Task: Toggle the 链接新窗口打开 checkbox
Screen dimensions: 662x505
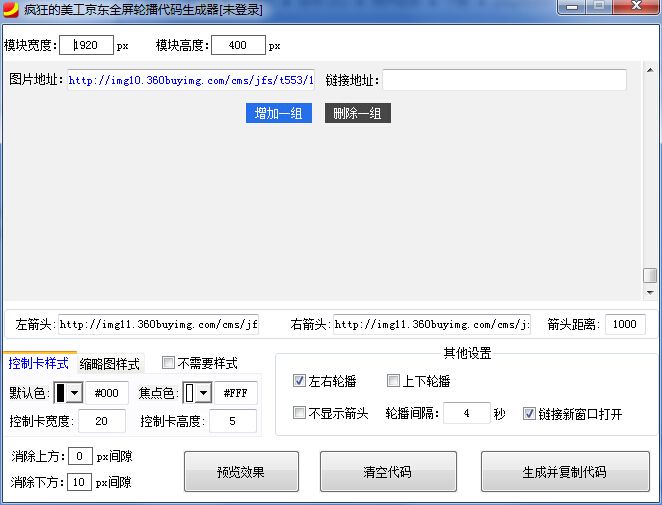Action: pyautogui.click(x=529, y=413)
